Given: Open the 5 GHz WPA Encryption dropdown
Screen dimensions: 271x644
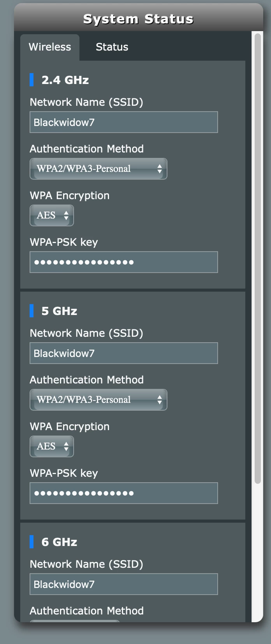Looking at the screenshot, I should (x=52, y=446).
